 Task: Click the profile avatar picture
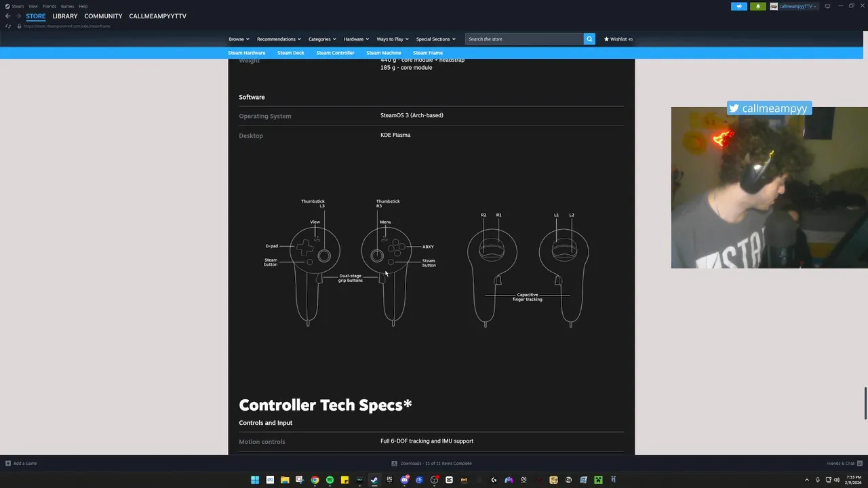click(x=774, y=6)
